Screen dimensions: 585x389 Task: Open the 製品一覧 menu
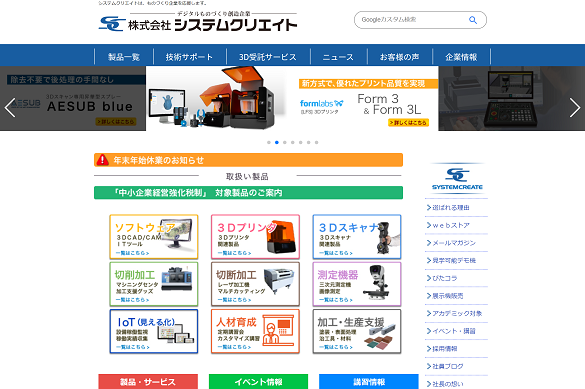tap(124, 57)
